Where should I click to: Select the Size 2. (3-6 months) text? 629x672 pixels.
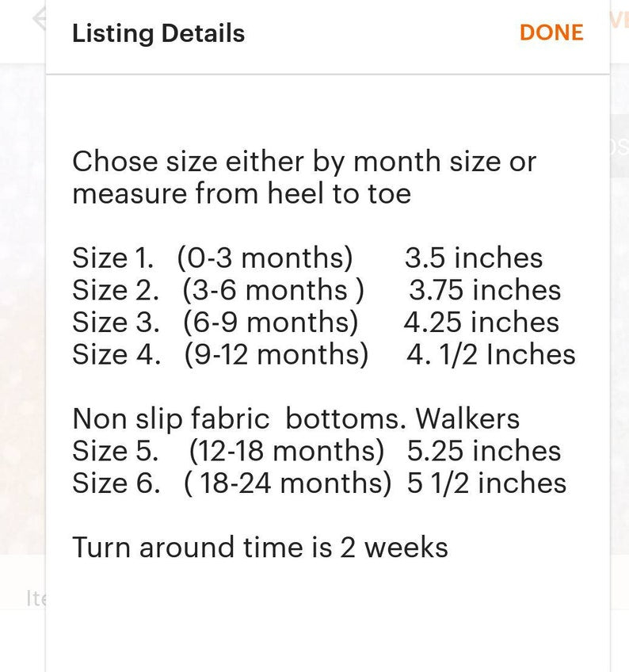pyautogui.click(x=218, y=291)
